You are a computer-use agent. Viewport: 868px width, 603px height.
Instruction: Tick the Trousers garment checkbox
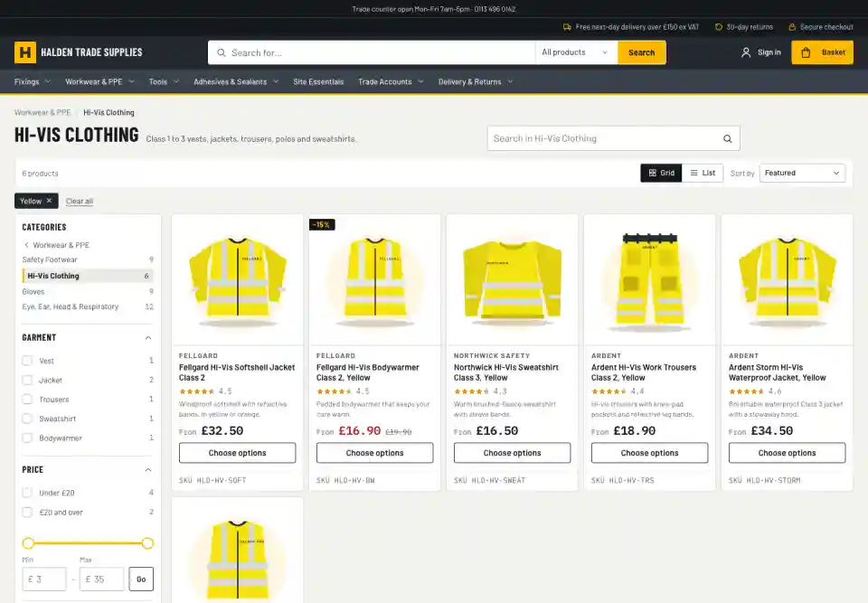coord(27,400)
